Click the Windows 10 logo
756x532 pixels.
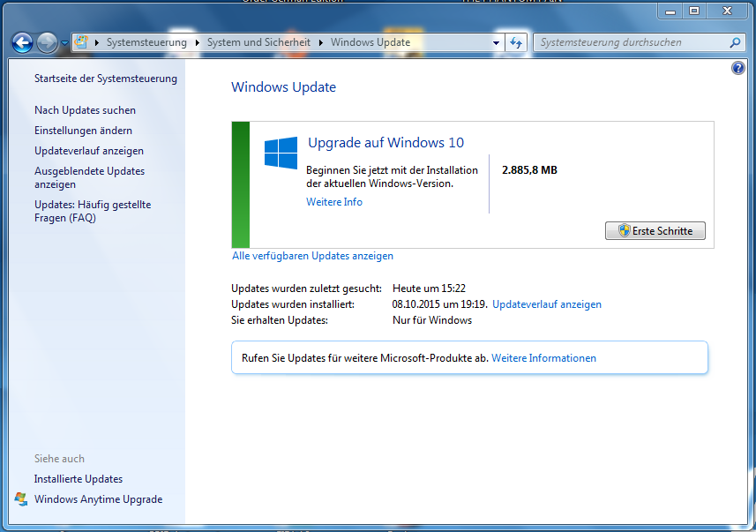click(281, 154)
